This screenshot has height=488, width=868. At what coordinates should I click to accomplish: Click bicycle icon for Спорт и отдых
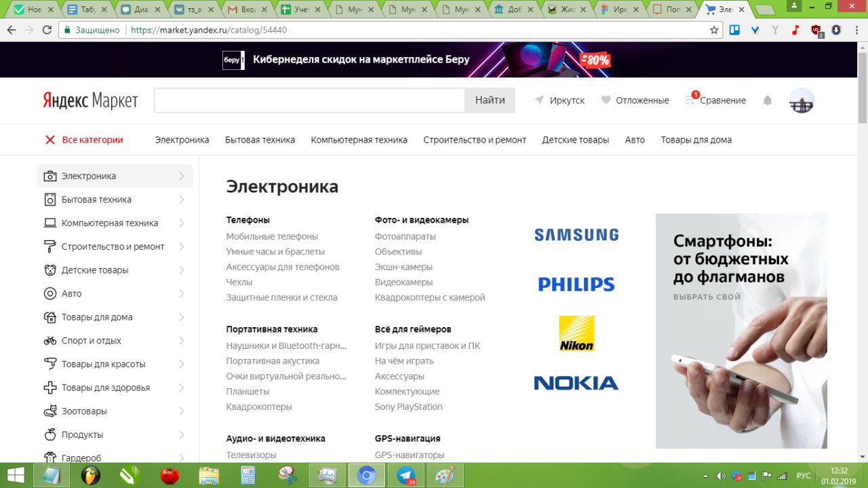pyautogui.click(x=50, y=341)
